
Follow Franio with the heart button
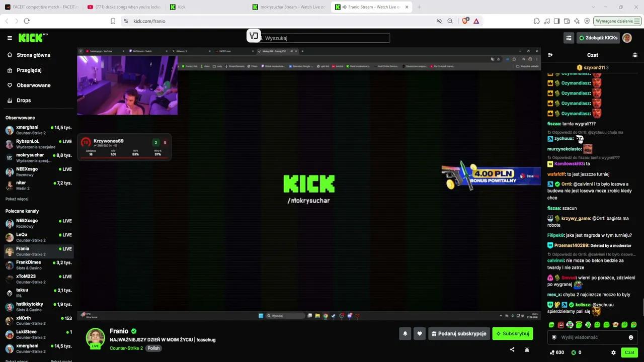tap(420, 333)
